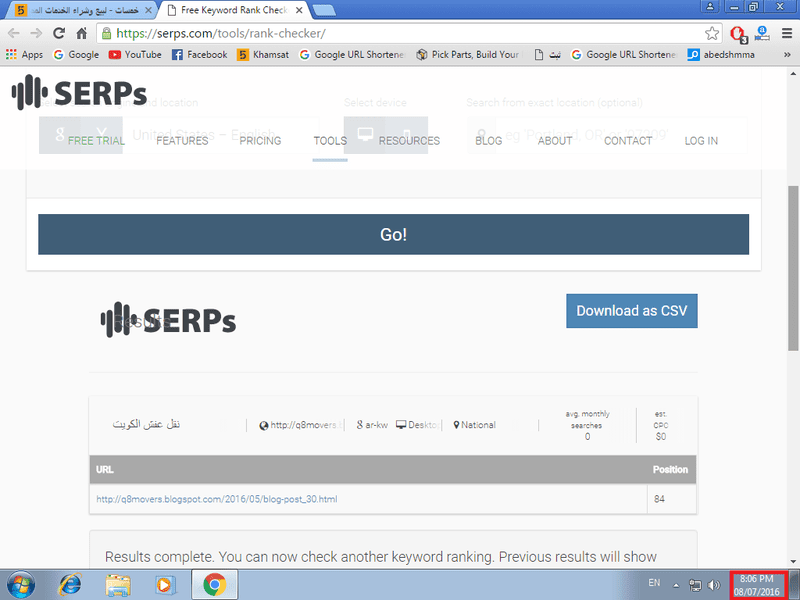Open the q8movers.blogspot.com result URL
The width and height of the screenshot is (800, 600).
pos(217,499)
